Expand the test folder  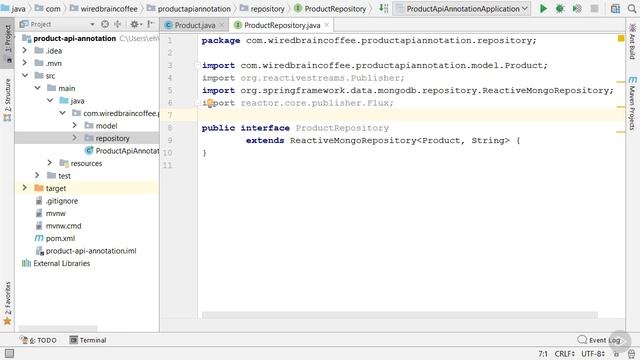pos(37,176)
